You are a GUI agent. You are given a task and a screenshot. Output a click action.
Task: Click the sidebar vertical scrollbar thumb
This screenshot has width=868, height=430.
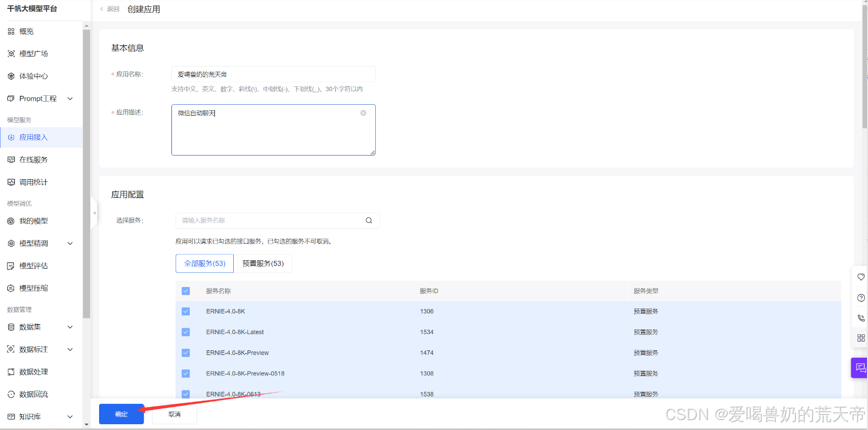[86, 174]
